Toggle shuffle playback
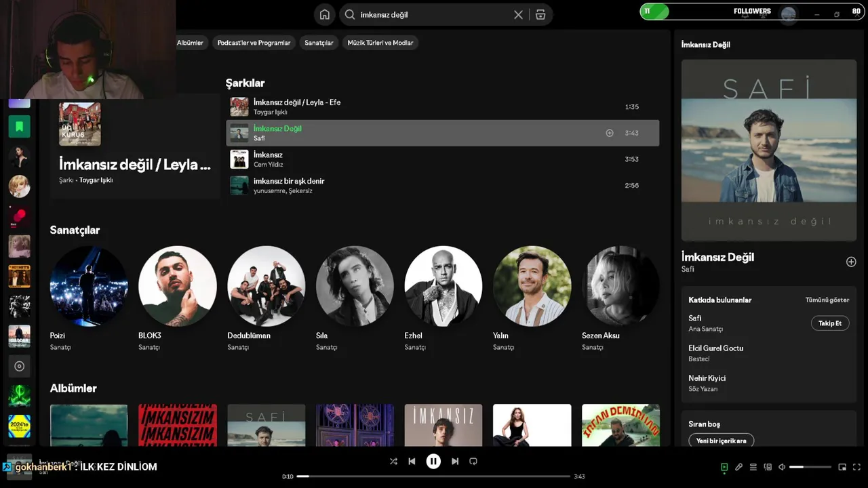This screenshot has width=868, height=488. [x=393, y=462]
